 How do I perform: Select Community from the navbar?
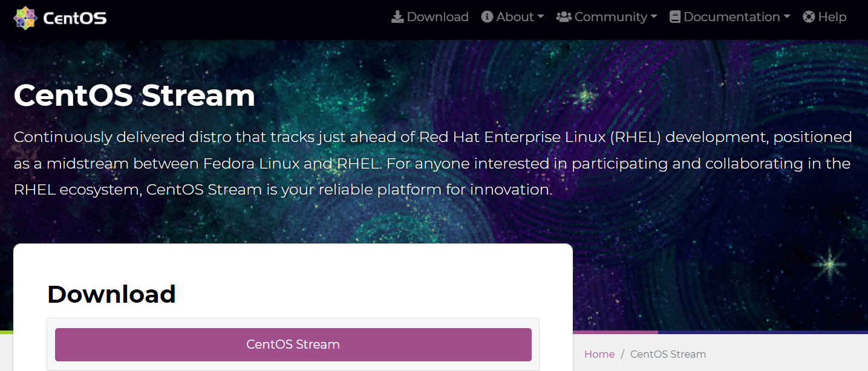[611, 16]
